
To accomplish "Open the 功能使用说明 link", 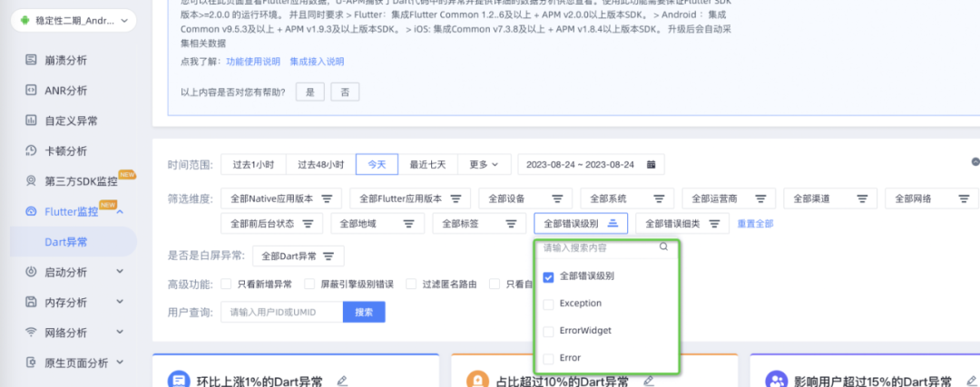I will click(x=253, y=62).
